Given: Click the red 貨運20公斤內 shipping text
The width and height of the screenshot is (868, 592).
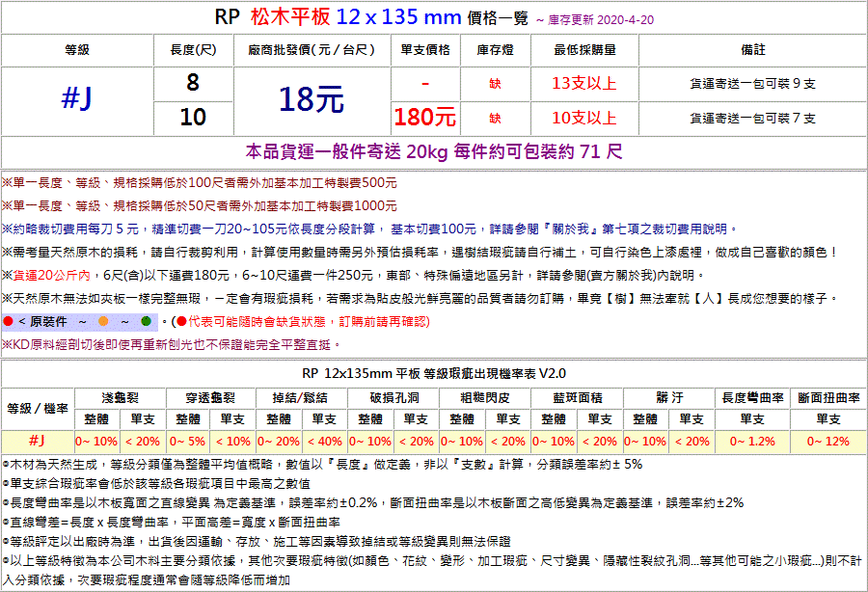Looking at the screenshot, I should pos(51,275).
